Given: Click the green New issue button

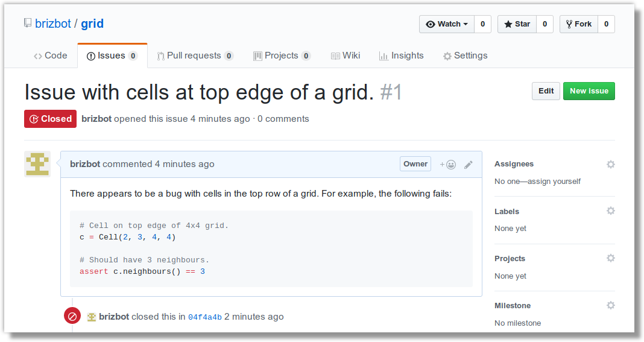Looking at the screenshot, I should [x=589, y=91].
